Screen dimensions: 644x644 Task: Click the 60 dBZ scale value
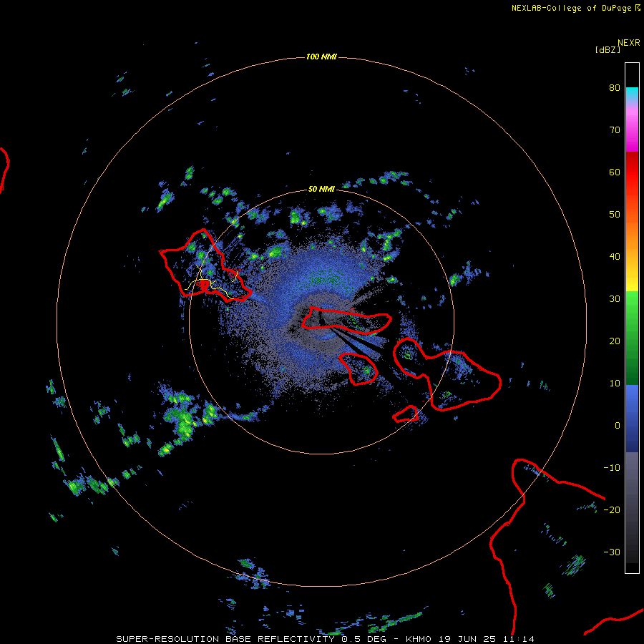point(615,172)
